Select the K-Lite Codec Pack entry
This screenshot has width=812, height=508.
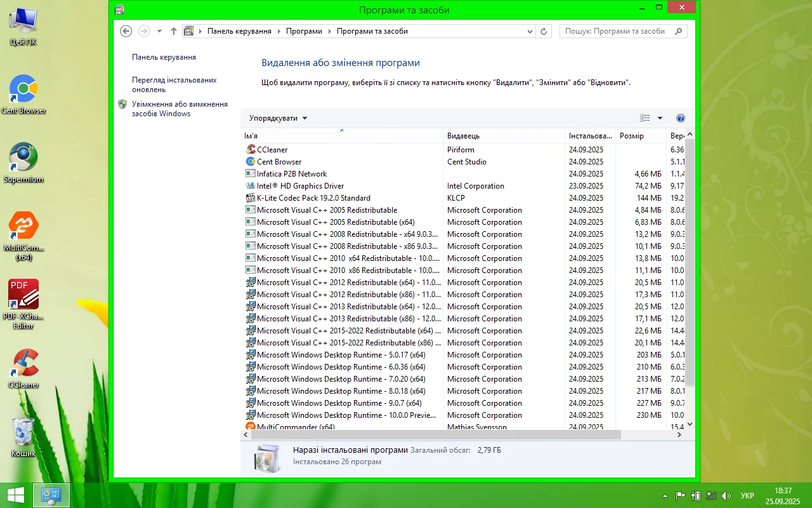pyautogui.click(x=313, y=198)
